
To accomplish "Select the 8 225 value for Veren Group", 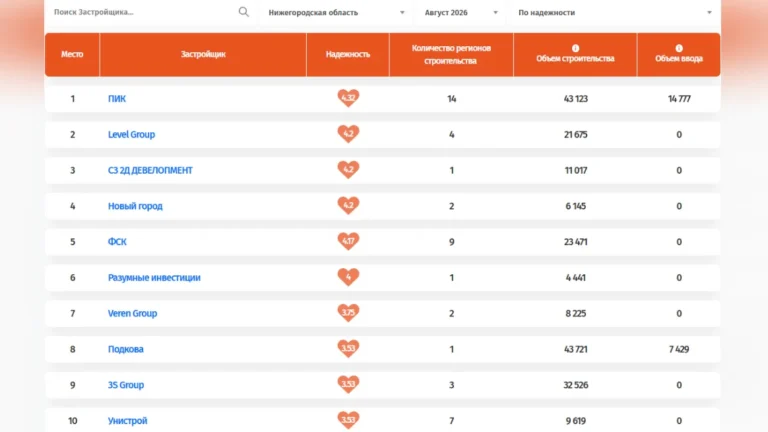I will click(576, 313).
